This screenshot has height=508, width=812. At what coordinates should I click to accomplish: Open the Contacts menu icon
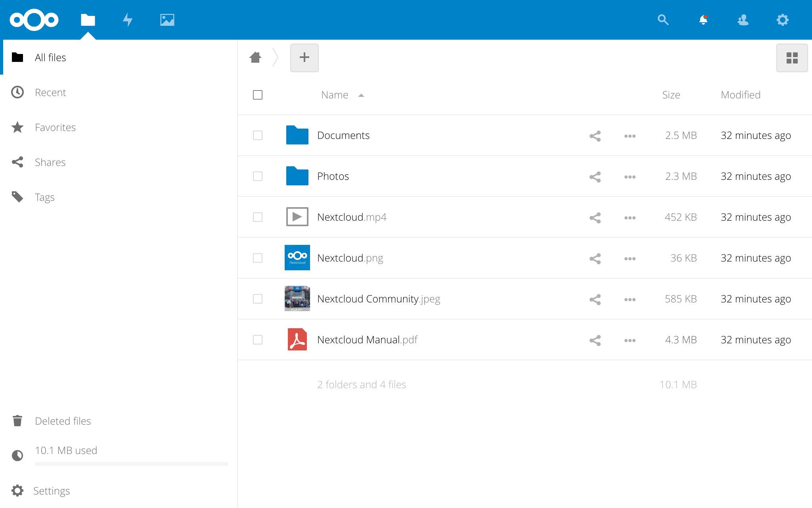click(x=743, y=19)
